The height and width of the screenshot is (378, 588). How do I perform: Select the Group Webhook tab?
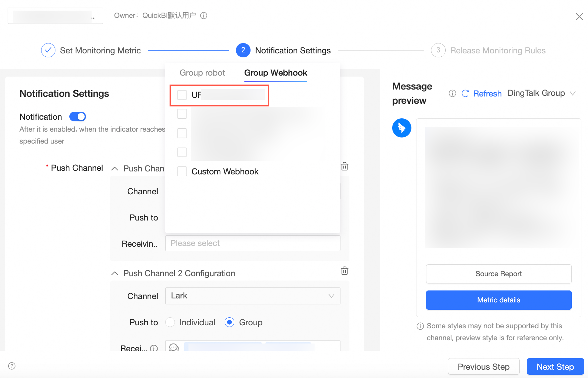coord(276,73)
